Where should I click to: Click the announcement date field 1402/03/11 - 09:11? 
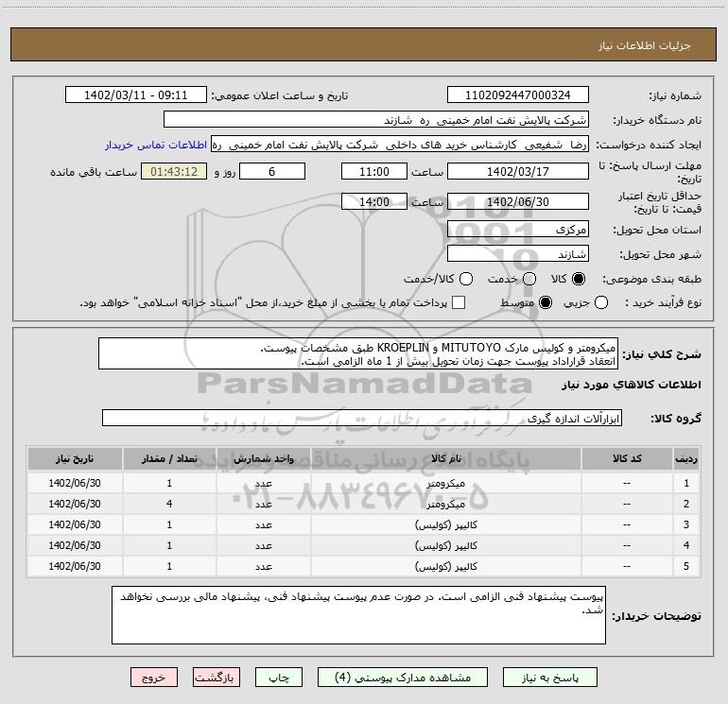(135, 95)
